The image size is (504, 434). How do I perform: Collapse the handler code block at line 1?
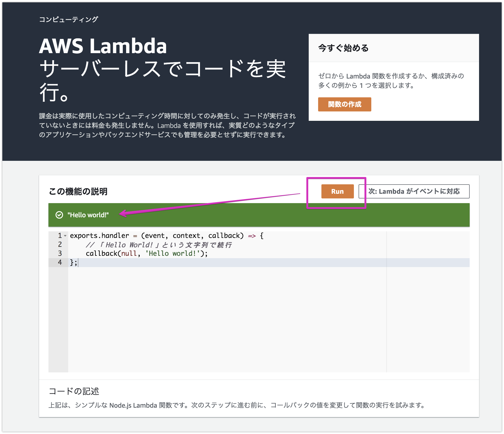(x=65, y=236)
